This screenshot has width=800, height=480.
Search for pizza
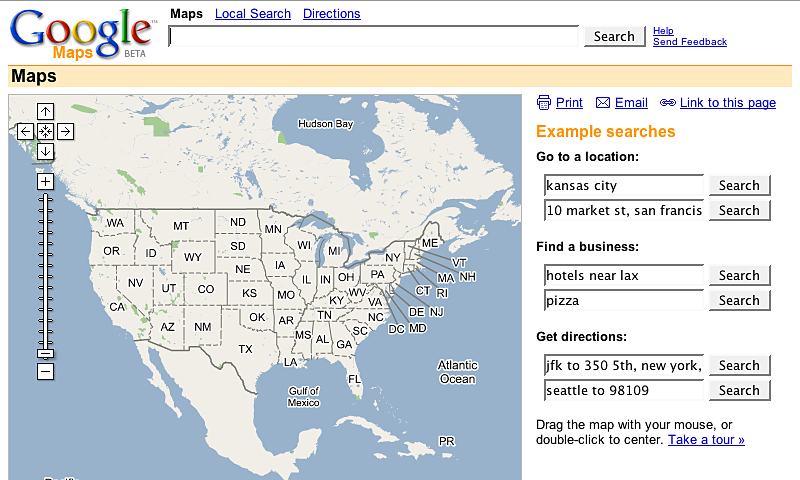pos(739,300)
